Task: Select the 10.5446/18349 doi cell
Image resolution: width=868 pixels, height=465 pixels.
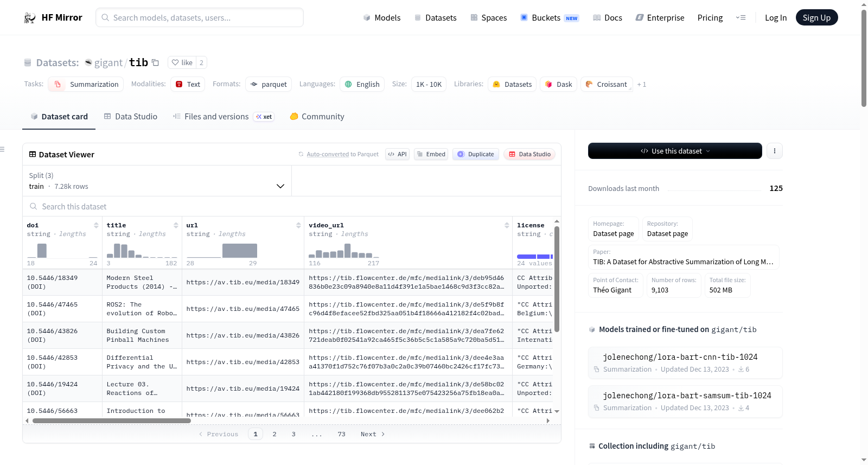Action: click(62, 282)
